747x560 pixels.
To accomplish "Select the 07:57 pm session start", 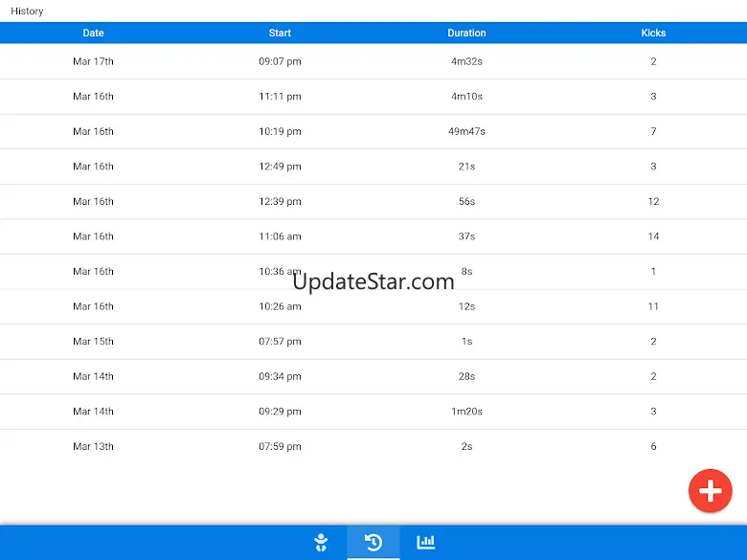I will point(280,342).
